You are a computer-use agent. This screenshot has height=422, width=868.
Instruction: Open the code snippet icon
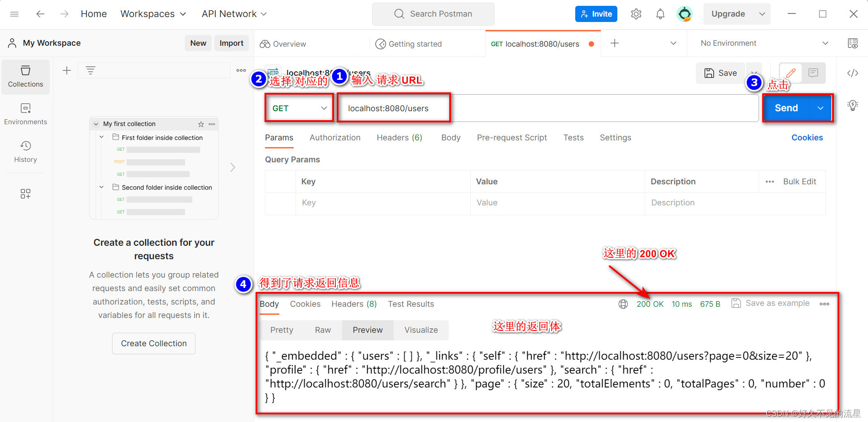click(x=853, y=73)
